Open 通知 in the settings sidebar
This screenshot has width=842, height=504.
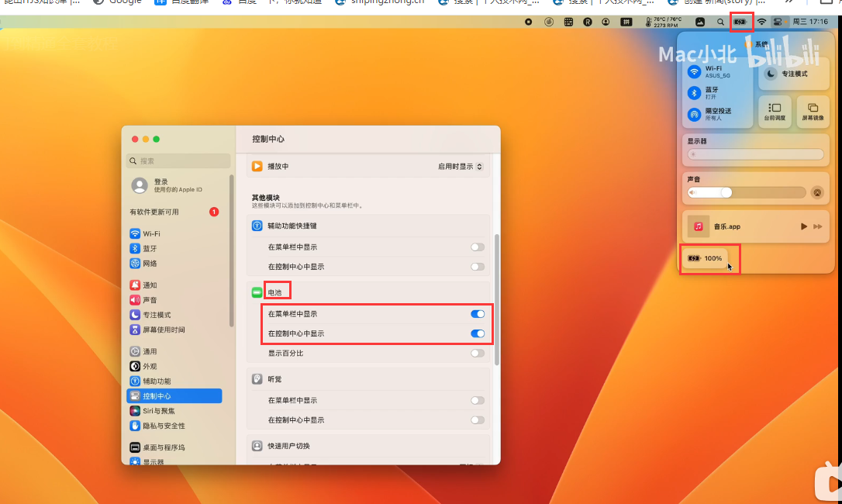(174, 285)
